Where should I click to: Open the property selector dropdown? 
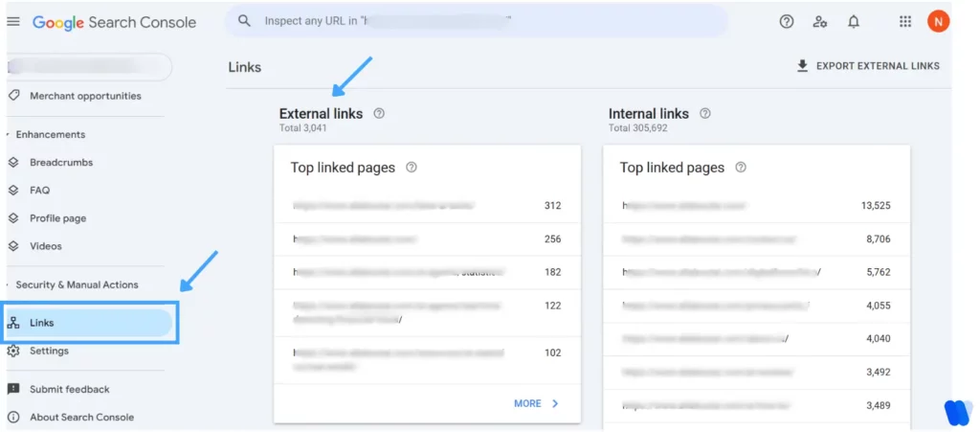point(89,67)
